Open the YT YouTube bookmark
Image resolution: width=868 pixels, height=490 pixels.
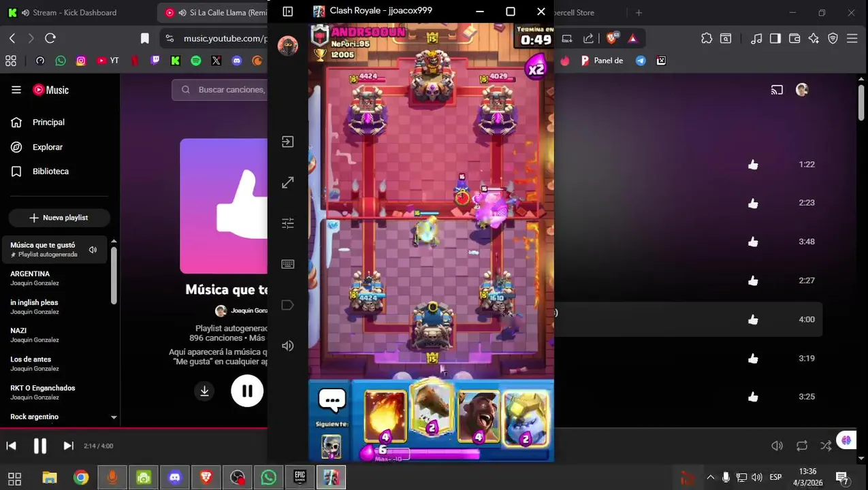tap(108, 61)
